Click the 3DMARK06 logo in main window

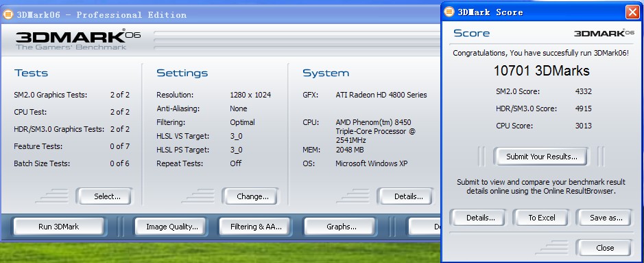77,39
